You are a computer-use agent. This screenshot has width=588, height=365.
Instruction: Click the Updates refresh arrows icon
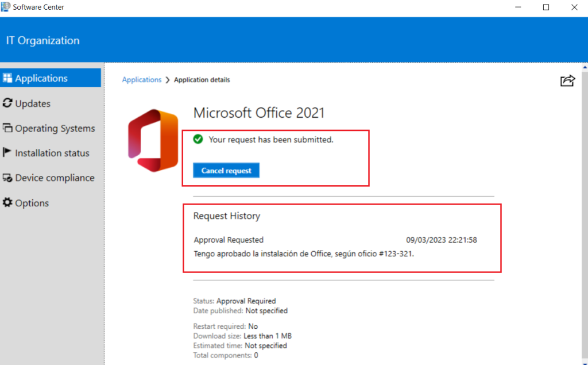click(x=7, y=103)
